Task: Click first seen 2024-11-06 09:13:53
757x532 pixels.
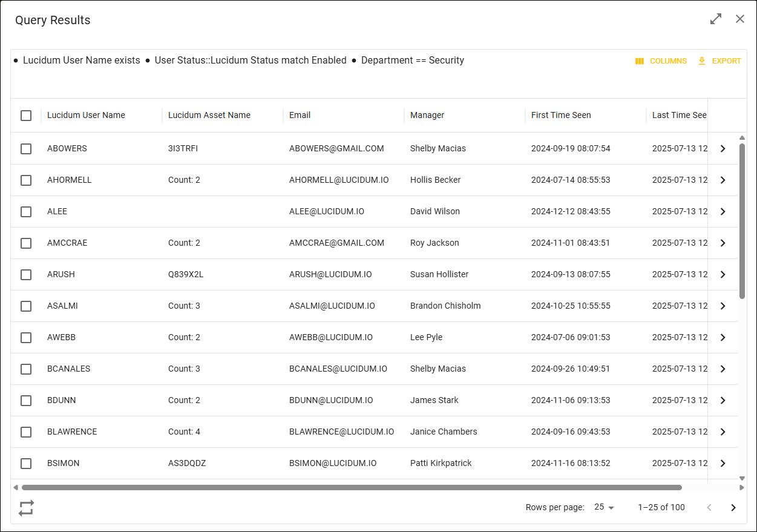Action: 571,400
